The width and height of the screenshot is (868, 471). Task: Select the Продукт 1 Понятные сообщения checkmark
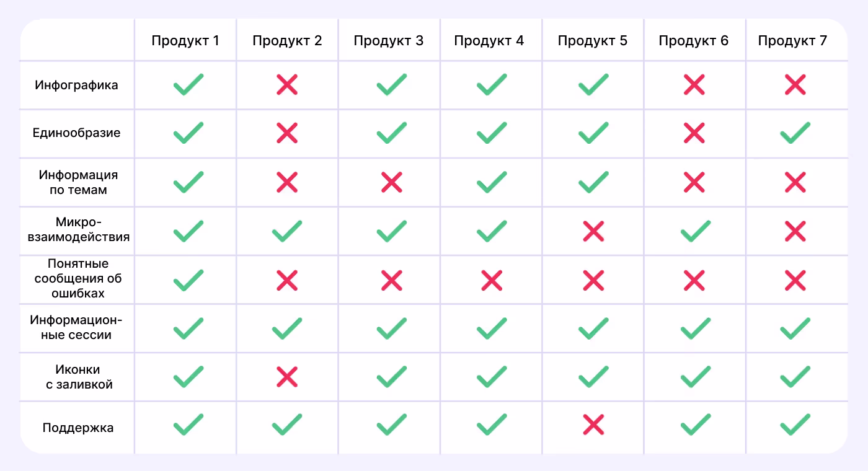pos(188,280)
